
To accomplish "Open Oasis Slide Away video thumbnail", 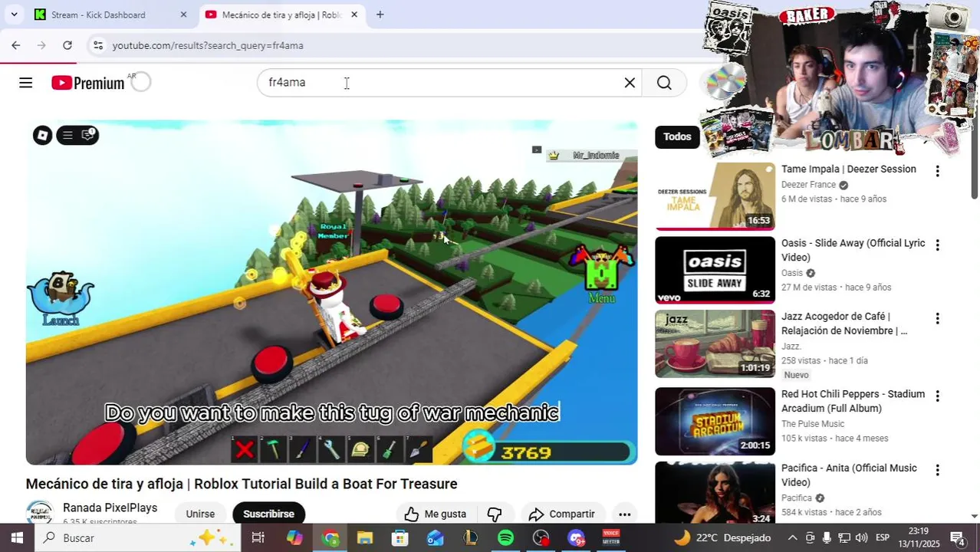I will pos(715,270).
